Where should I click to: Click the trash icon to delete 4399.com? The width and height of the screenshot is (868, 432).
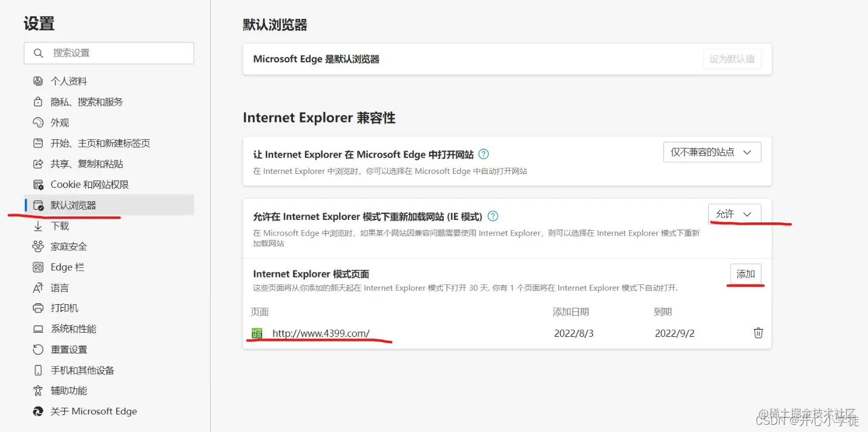pyautogui.click(x=758, y=333)
